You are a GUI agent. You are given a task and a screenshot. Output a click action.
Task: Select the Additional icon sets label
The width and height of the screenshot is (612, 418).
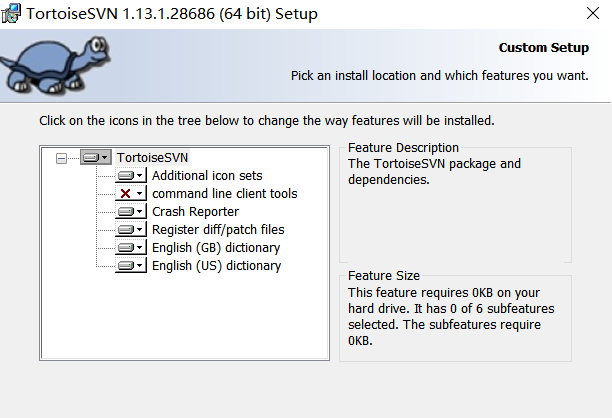tap(207, 176)
